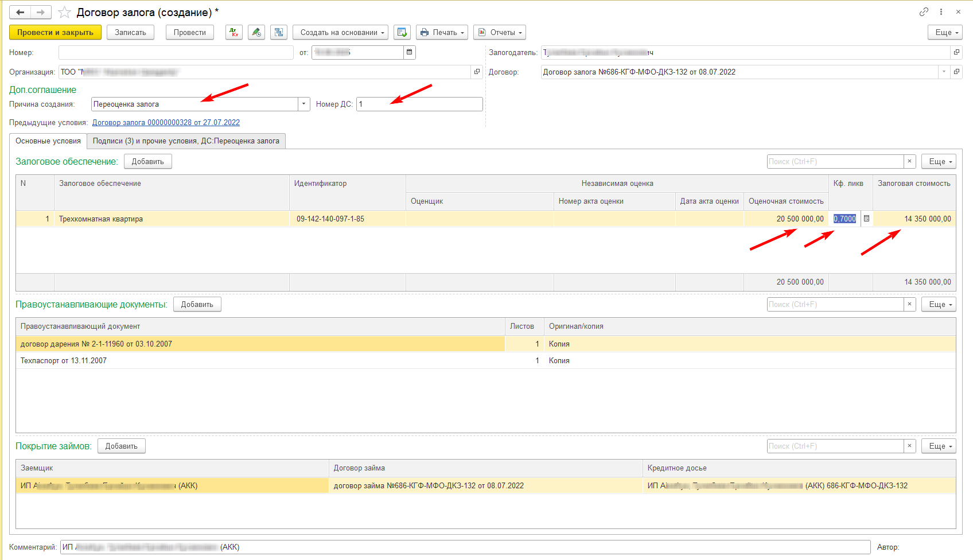Image resolution: width=973 pixels, height=560 pixels.
Task: Add a Правоустанавливающие документы row
Action: point(197,304)
